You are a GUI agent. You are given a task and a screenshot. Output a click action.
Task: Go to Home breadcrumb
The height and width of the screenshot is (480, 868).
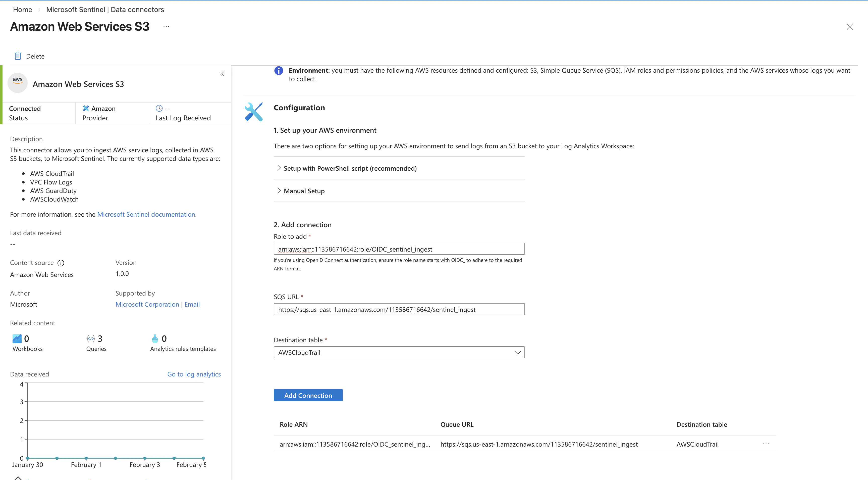click(x=23, y=10)
